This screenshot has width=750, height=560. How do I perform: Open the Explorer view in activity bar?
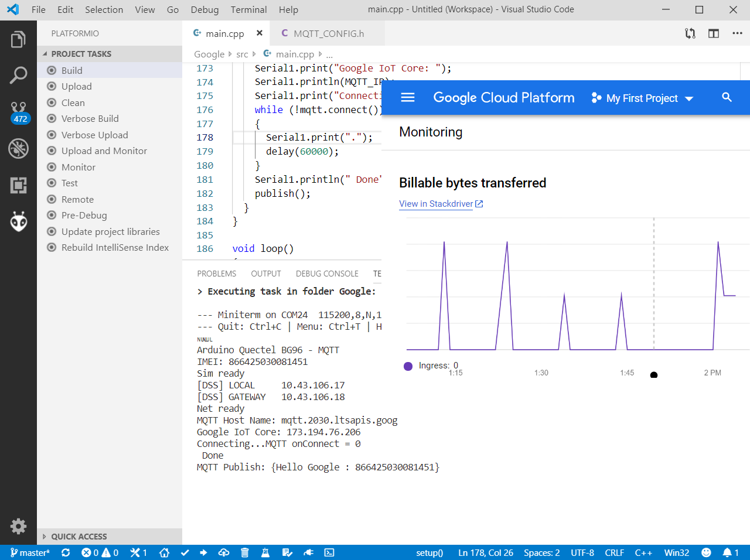18,40
